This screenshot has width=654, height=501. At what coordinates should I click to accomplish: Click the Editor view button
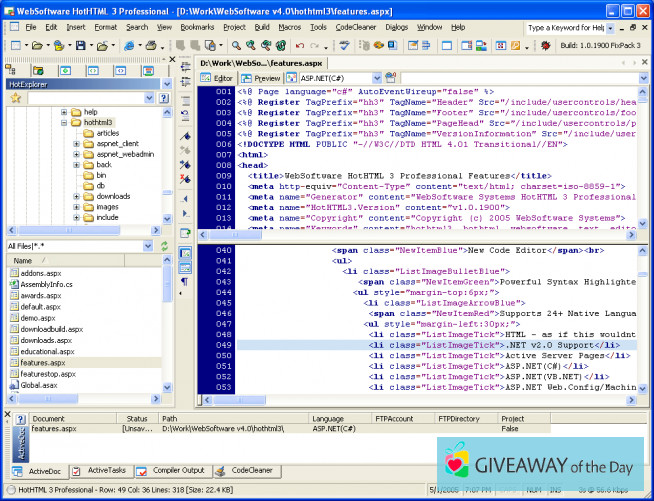(217, 78)
